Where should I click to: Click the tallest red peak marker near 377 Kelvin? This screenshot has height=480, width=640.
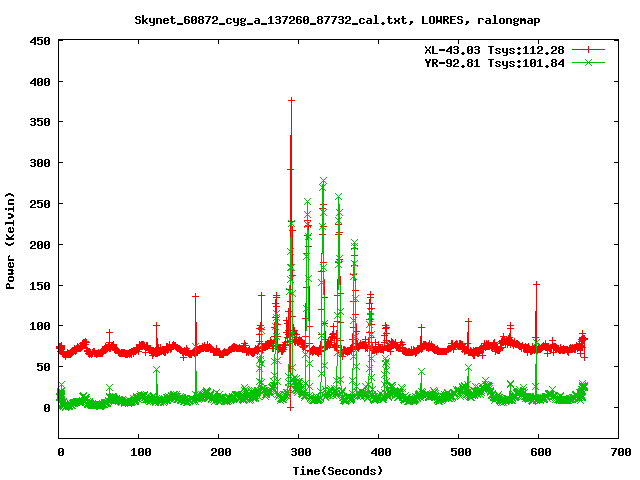(291, 100)
